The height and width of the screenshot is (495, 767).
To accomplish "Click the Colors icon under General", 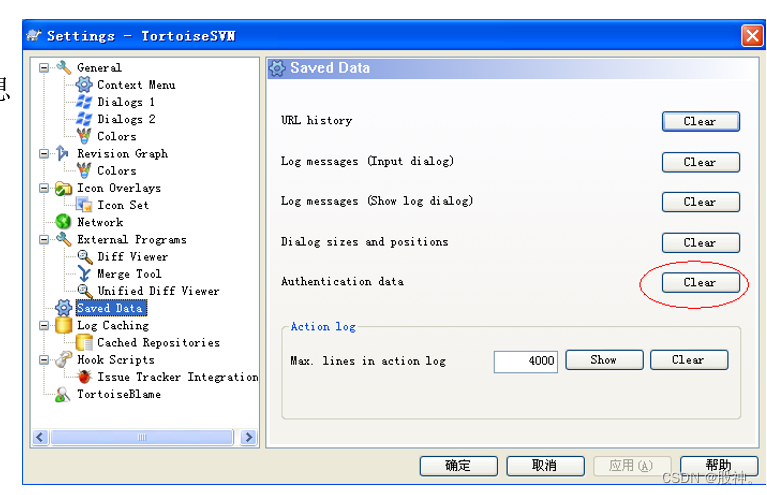I will tap(84, 136).
